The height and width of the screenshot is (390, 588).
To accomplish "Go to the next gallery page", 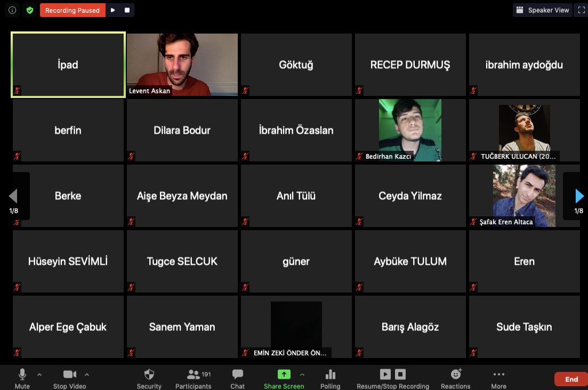I will coord(579,196).
